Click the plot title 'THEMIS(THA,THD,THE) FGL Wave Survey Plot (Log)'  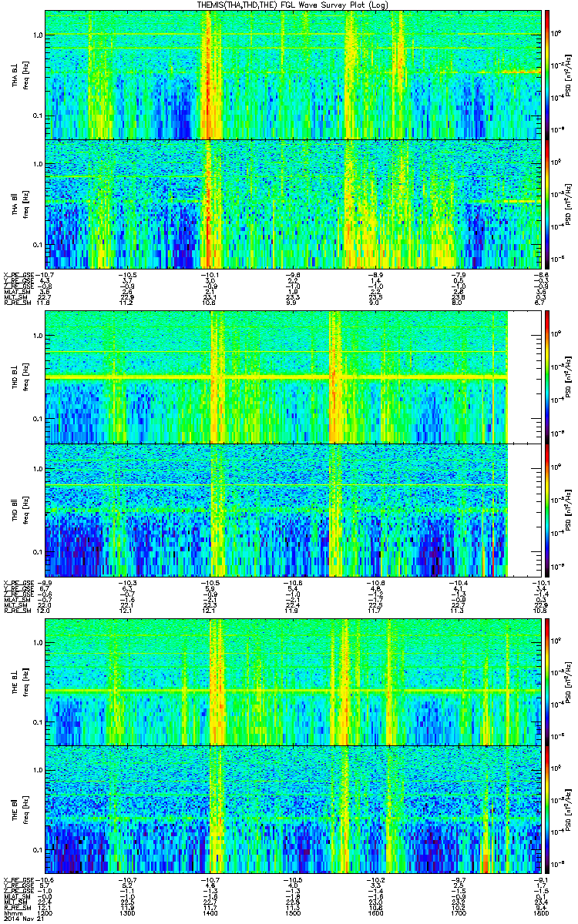click(x=291, y=5)
